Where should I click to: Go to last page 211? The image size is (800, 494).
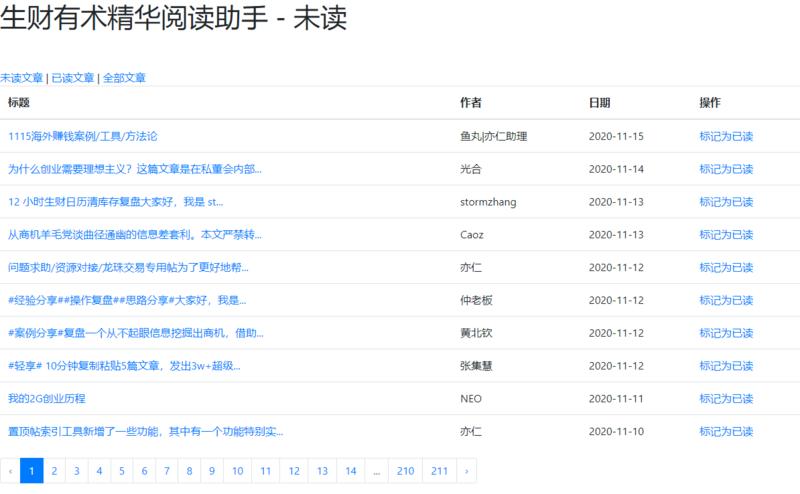(439, 471)
